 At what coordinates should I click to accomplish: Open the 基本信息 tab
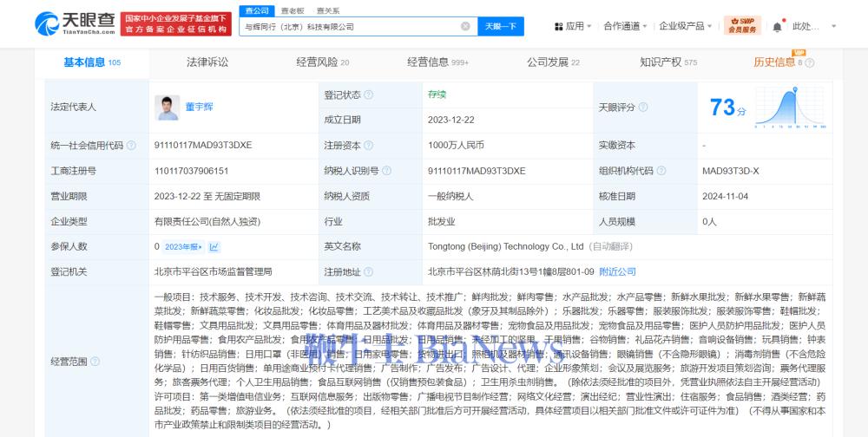pyautogui.click(x=92, y=62)
